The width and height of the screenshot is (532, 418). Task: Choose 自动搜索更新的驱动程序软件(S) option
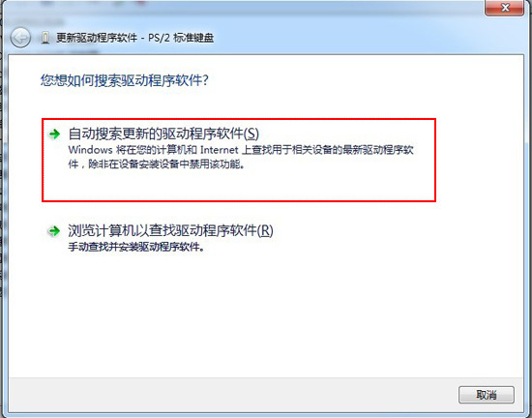pos(163,134)
